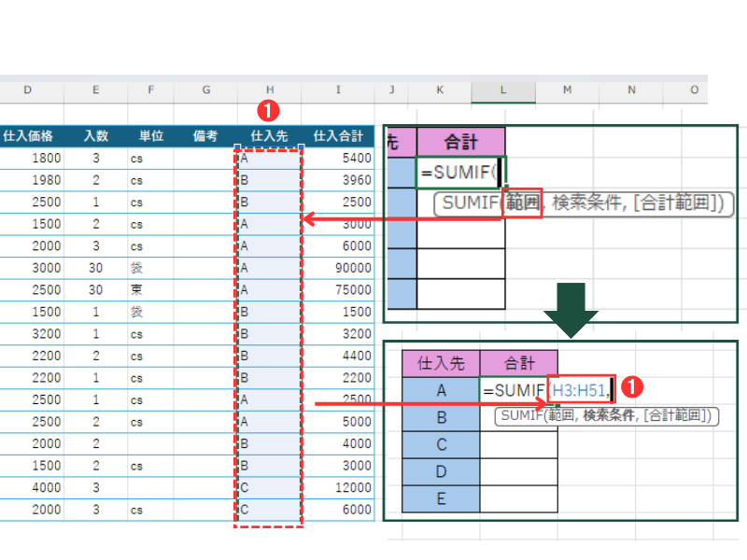Click the 範囲 argument boxed in red

(522, 203)
